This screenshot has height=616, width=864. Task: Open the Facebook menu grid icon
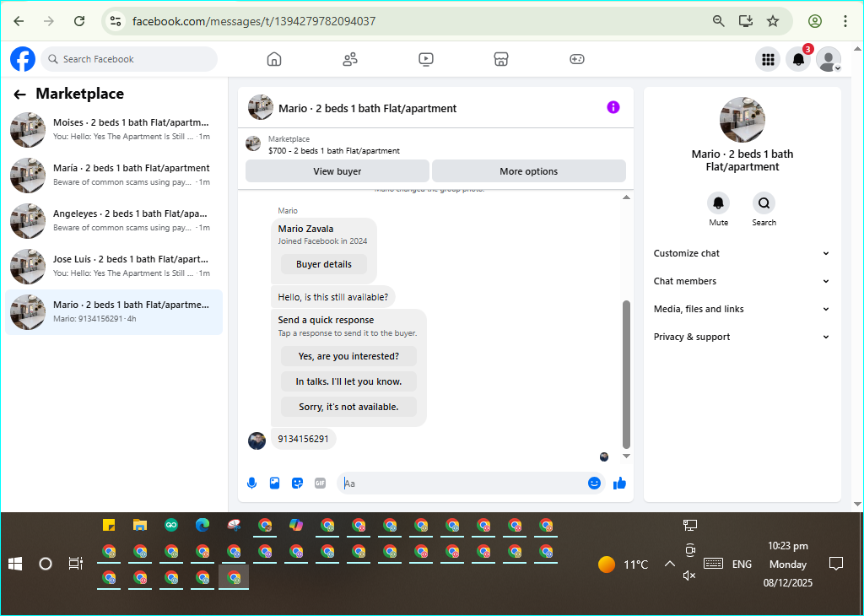pos(768,59)
